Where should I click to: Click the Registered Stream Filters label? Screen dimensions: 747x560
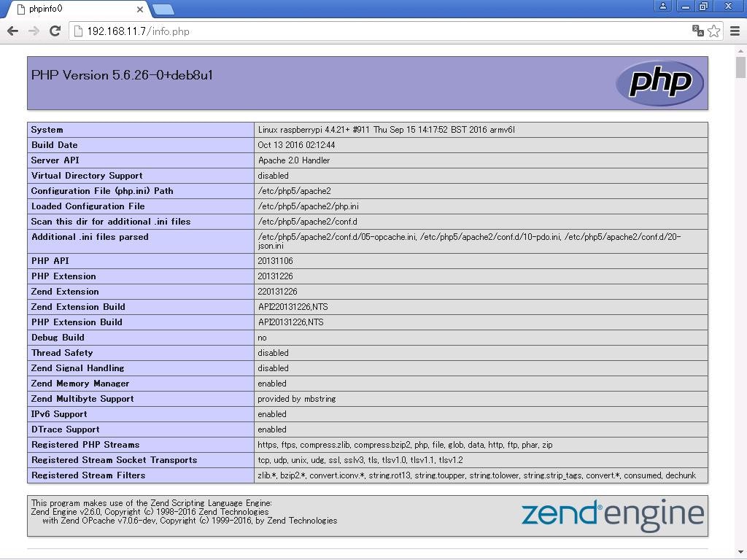[x=88, y=475]
